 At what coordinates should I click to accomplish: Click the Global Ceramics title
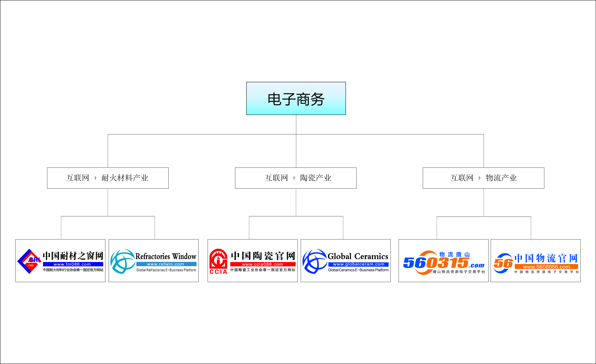pyautogui.click(x=358, y=256)
